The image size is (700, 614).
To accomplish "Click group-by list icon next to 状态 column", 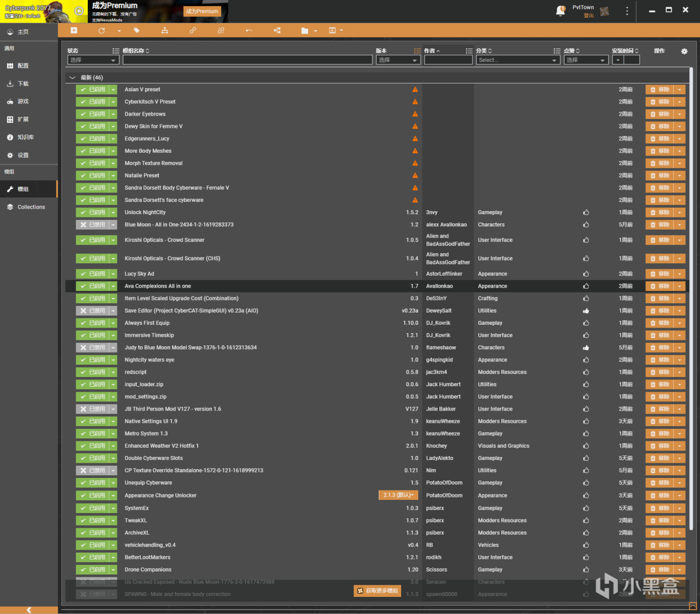I will (116, 51).
